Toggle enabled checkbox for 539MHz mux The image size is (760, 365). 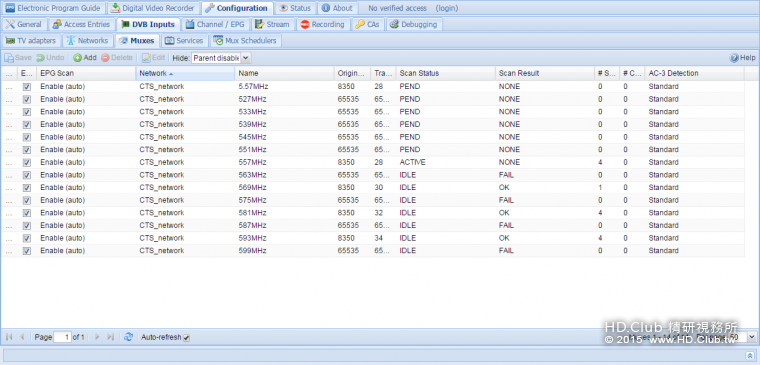[27, 125]
